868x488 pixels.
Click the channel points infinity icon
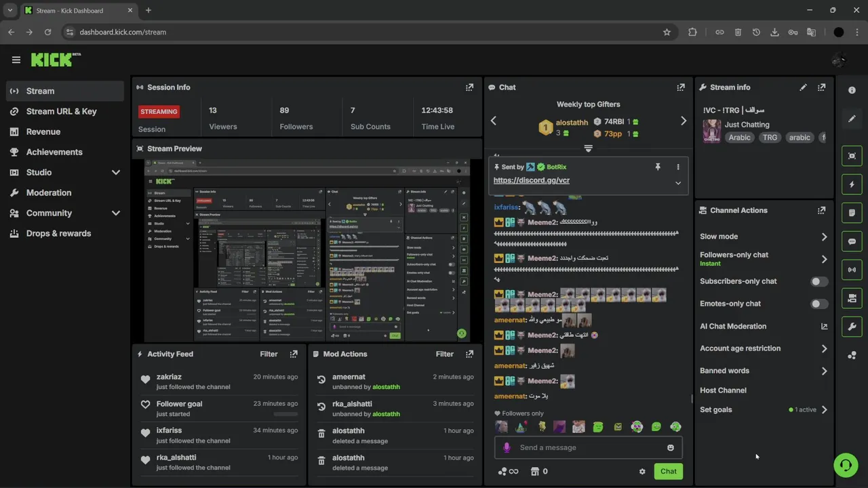[508, 472]
